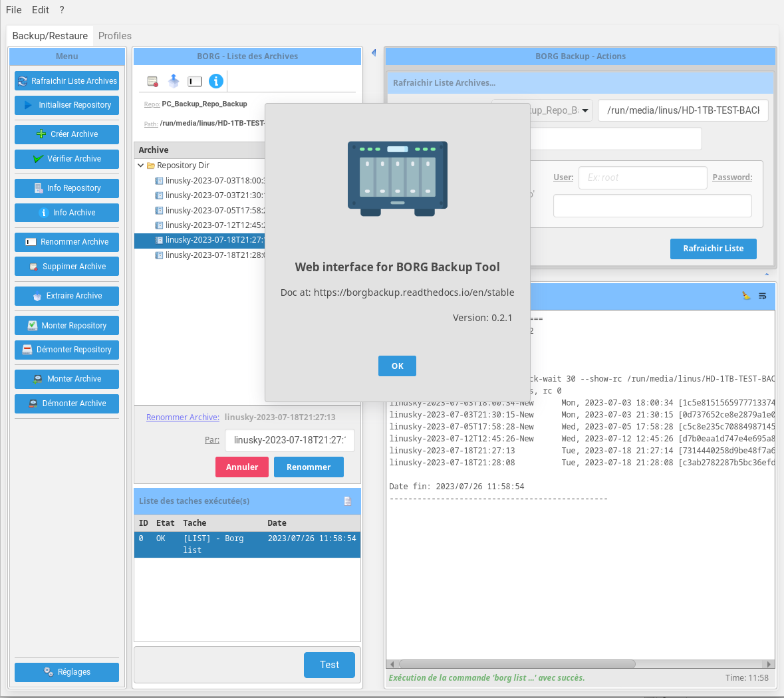784x698 pixels.
Task: Click Démonter Archive
Action: point(67,404)
